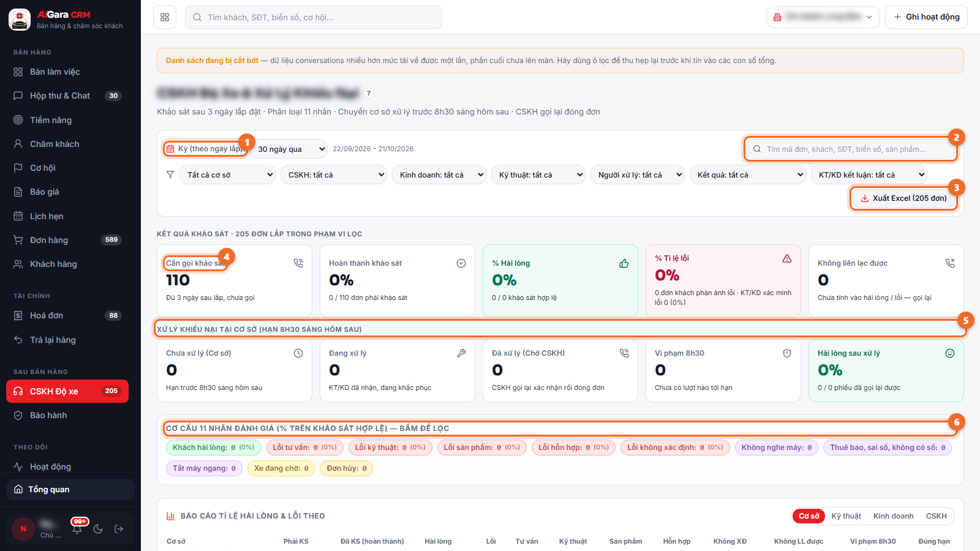Viewport: 980px width, 551px height.
Task: Click phone icon on Cần gọi khảo sát card
Action: (x=298, y=263)
